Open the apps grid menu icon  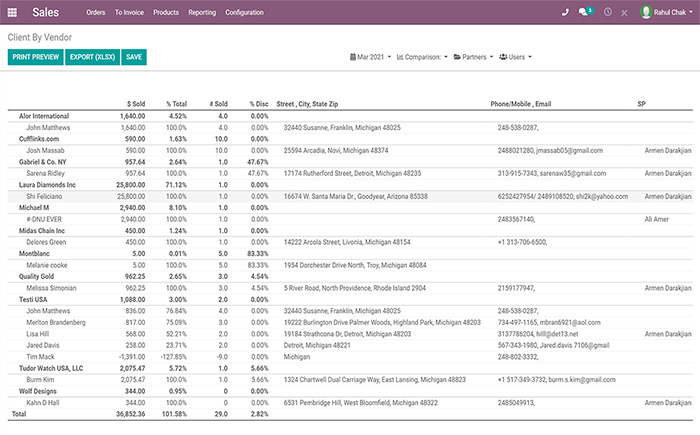tap(12, 13)
